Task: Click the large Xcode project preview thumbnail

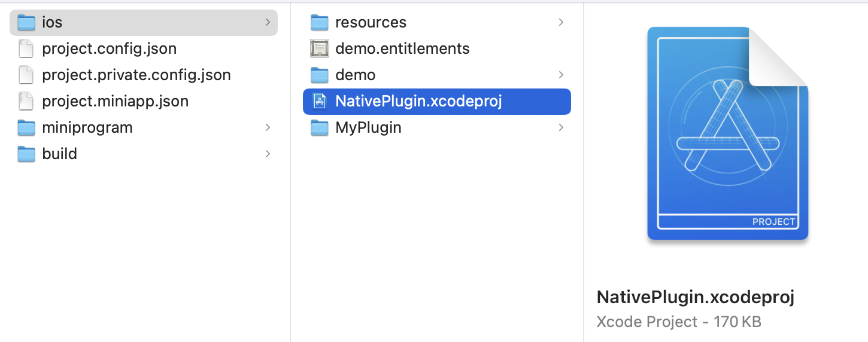Action: pos(727,134)
